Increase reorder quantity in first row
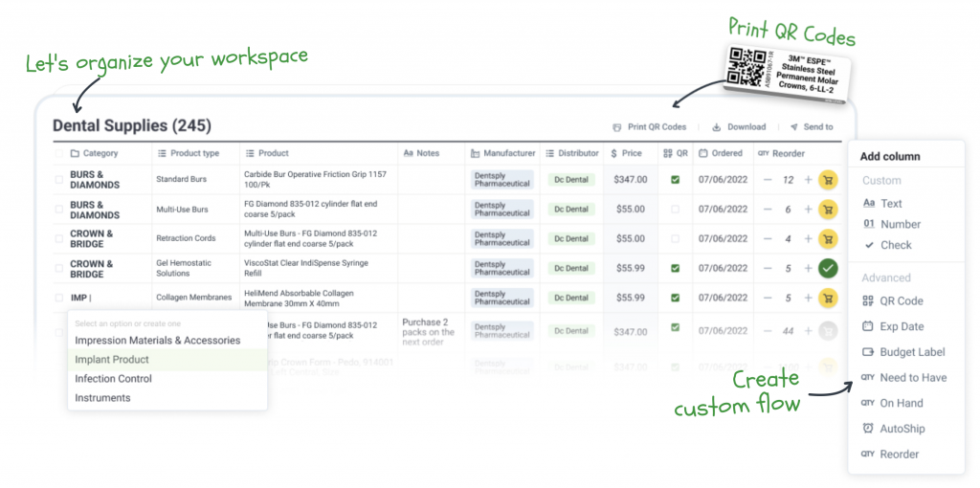The width and height of the screenshot is (980, 488). coord(808,180)
